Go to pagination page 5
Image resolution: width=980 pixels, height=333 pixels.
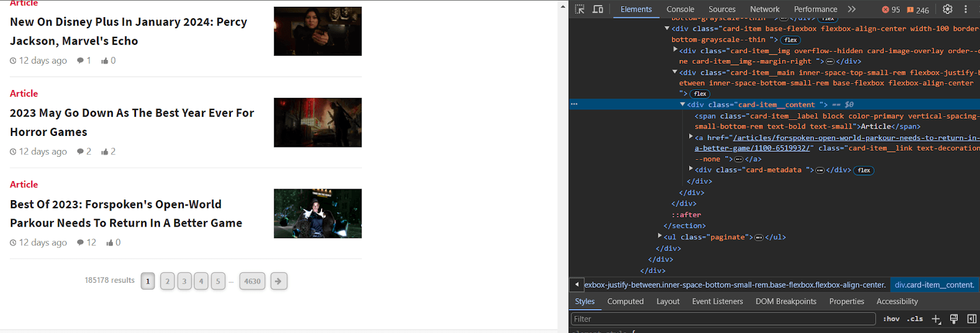218,281
